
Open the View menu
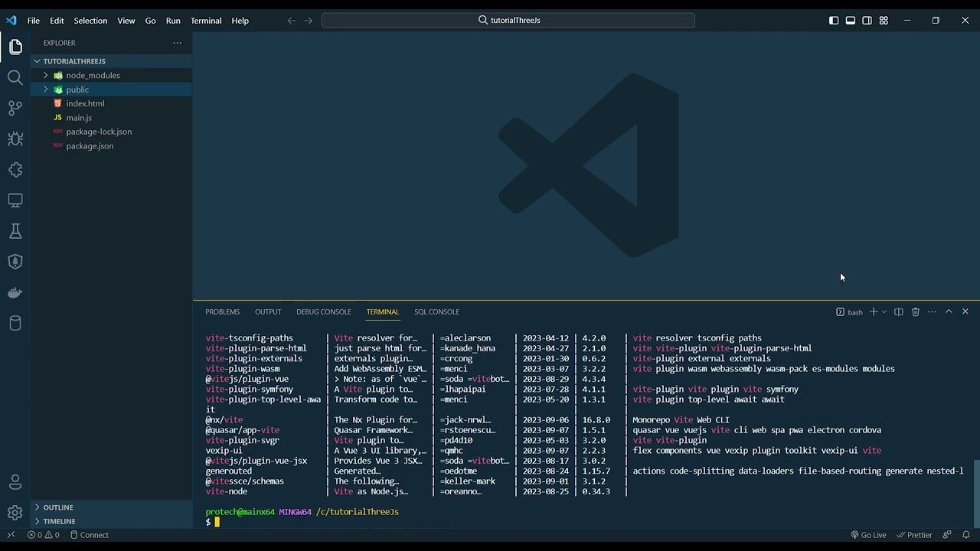126,21
